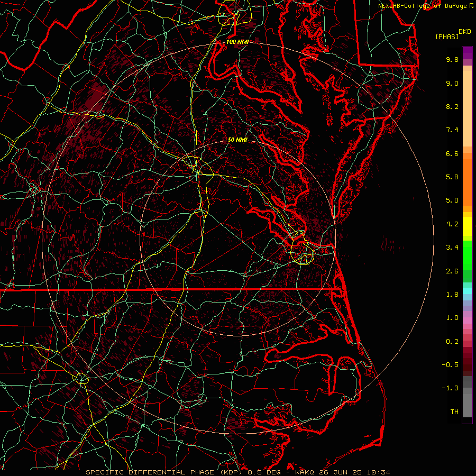Click the purple top color of the scale

(x=467, y=53)
